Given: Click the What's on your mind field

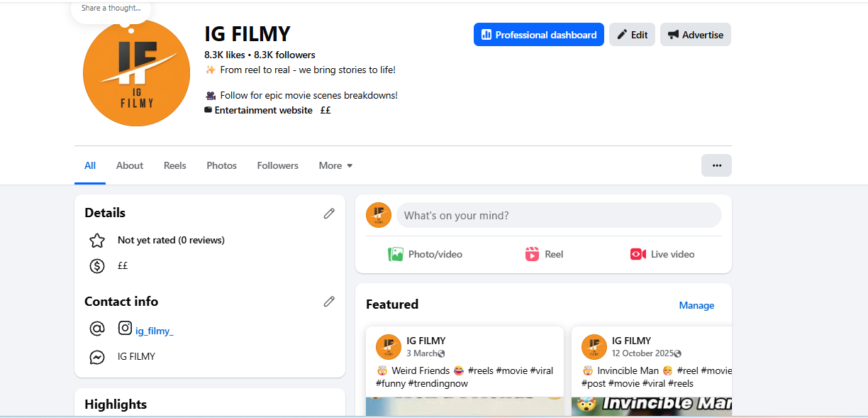Looking at the screenshot, I should click(559, 215).
